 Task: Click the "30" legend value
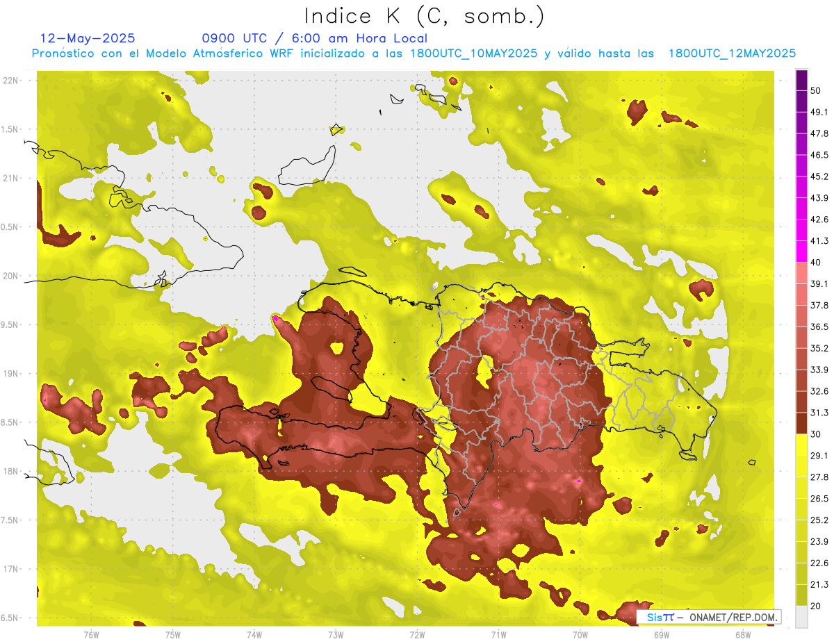coord(816,434)
